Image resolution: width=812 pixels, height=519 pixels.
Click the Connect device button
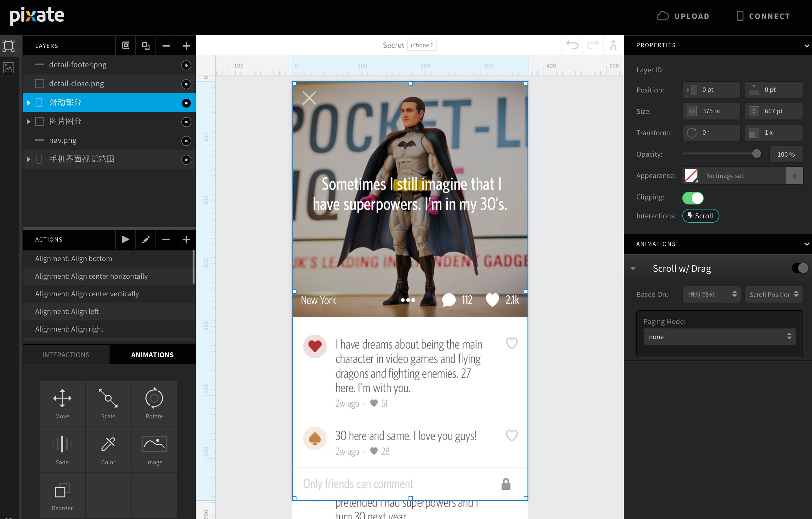[763, 16]
